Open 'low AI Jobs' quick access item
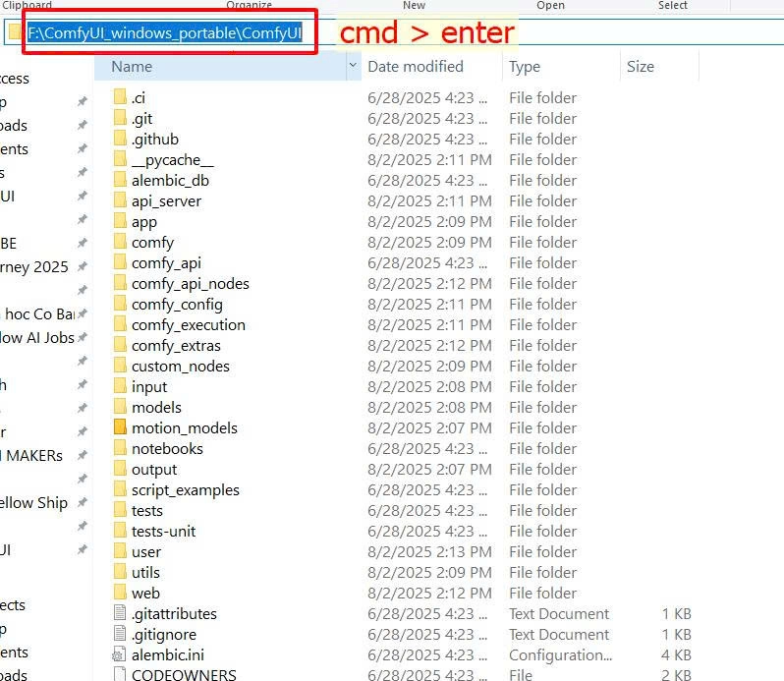 (x=37, y=337)
